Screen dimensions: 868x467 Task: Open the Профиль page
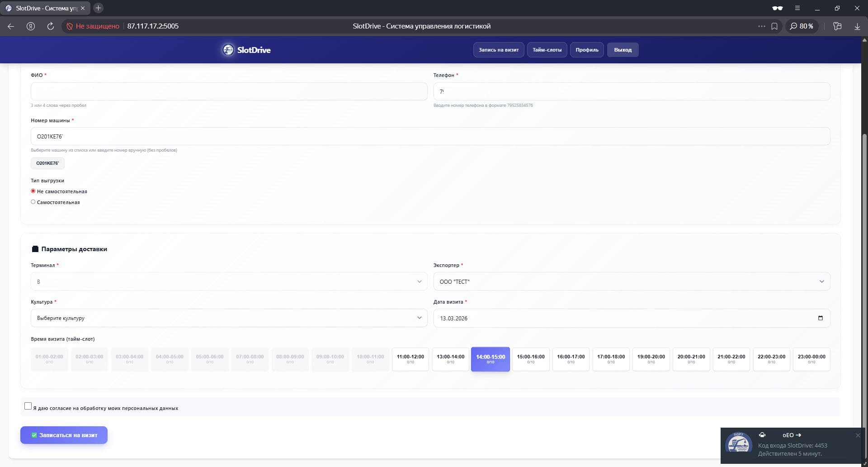pos(586,50)
